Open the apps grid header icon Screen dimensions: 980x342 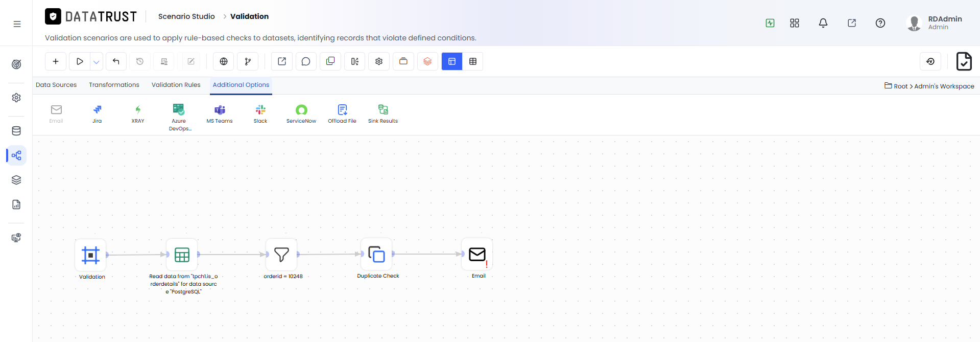[795, 23]
